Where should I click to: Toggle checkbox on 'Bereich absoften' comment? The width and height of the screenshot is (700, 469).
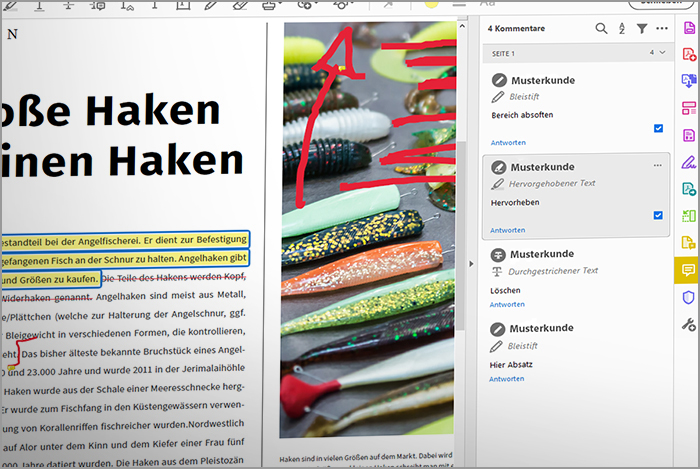pos(657,128)
